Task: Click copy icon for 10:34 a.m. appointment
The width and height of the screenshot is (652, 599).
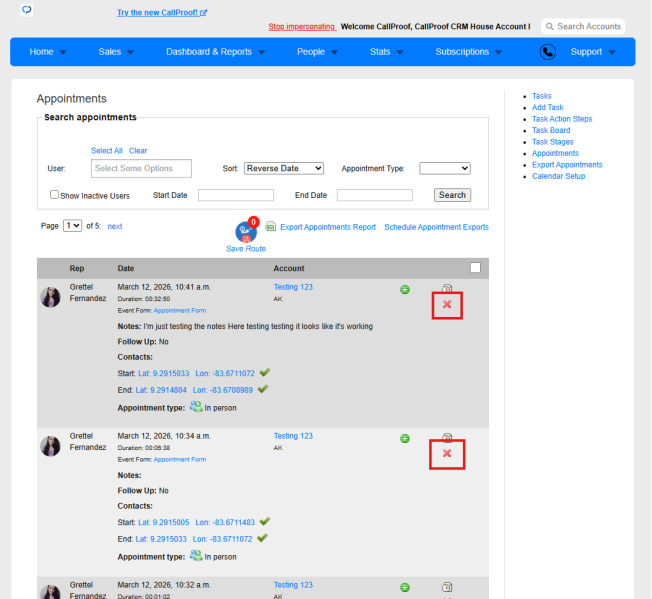Action: (x=447, y=437)
